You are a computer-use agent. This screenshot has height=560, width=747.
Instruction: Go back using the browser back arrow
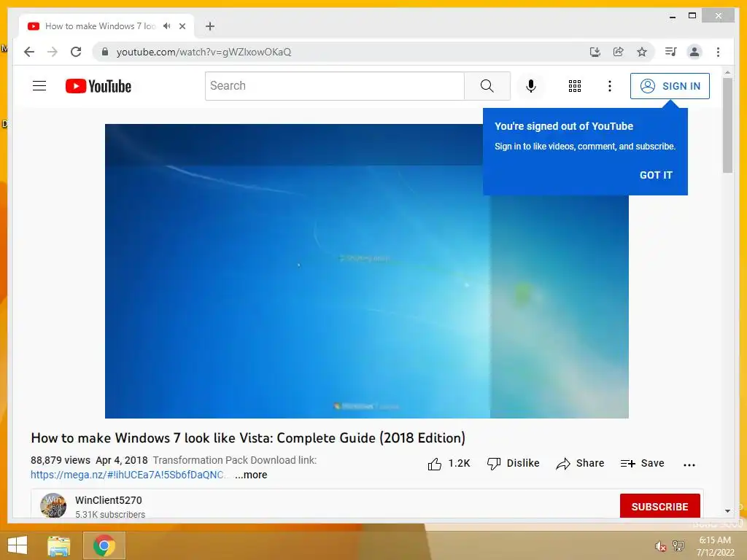tap(29, 52)
